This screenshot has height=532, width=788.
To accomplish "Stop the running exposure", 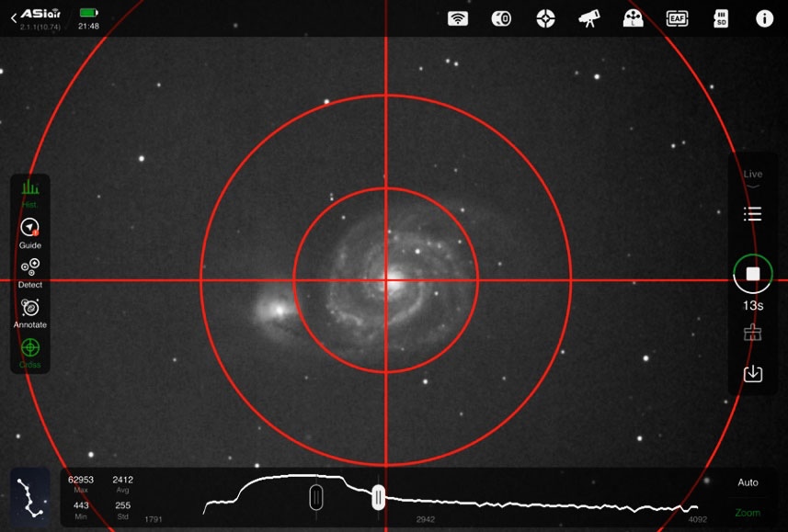I will click(x=752, y=274).
